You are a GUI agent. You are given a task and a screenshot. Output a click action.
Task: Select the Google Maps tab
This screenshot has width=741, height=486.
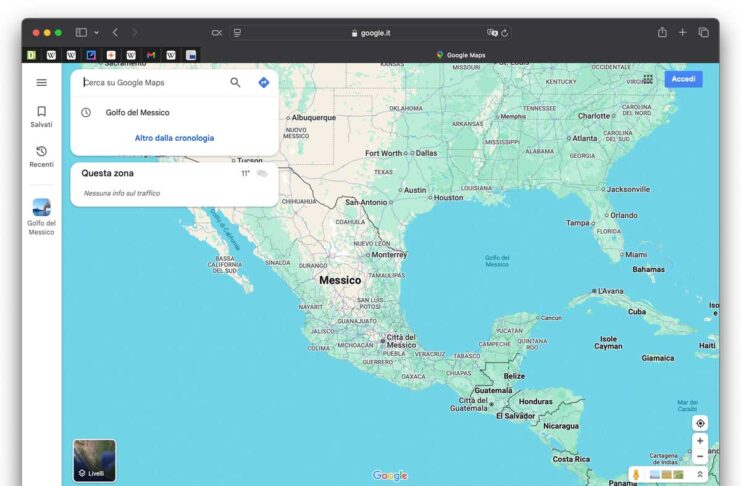[460, 55]
